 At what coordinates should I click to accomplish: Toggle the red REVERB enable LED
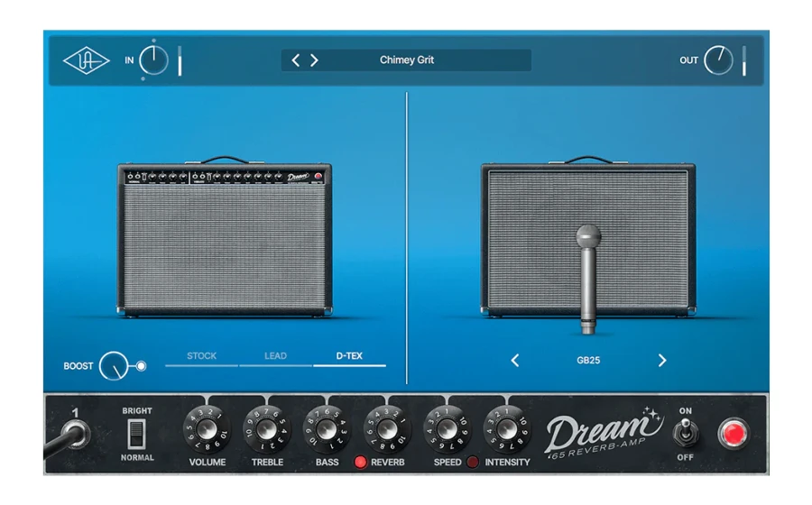click(x=360, y=462)
